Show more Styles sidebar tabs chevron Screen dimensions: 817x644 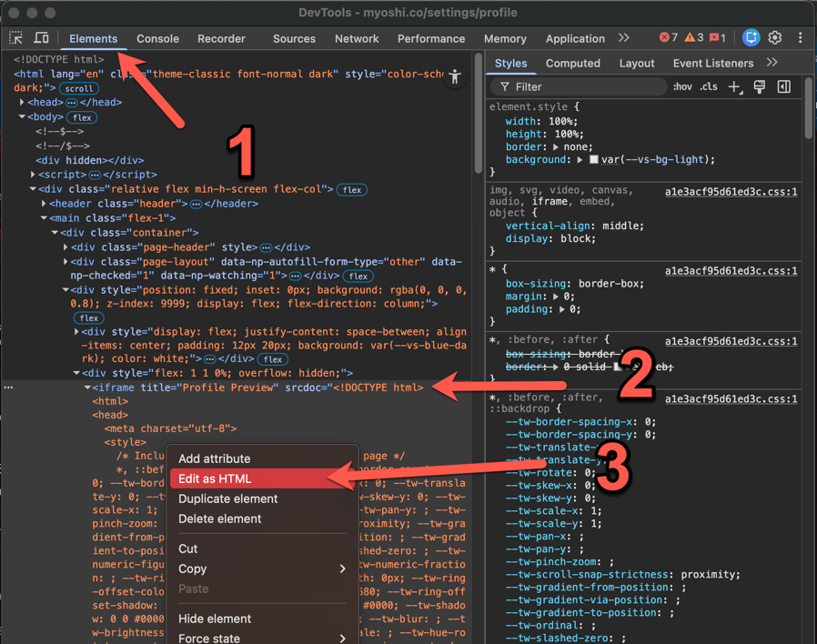click(772, 63)
